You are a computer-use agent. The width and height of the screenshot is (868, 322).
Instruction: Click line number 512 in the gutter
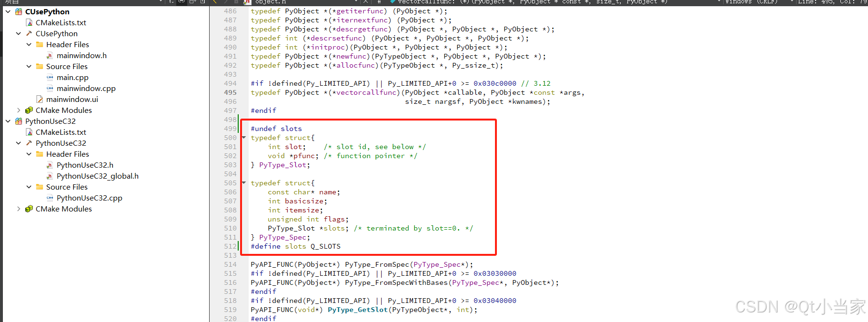tap(231, 246)
